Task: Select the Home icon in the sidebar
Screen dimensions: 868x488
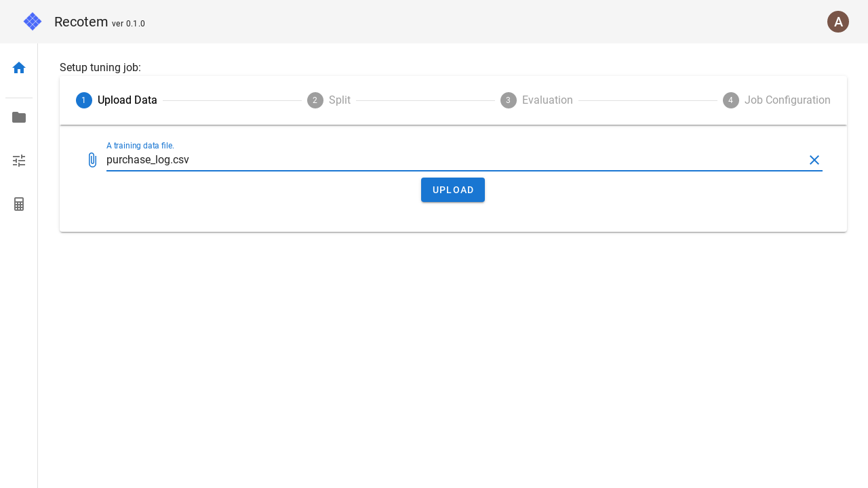Action: click(x=18, y=68)
